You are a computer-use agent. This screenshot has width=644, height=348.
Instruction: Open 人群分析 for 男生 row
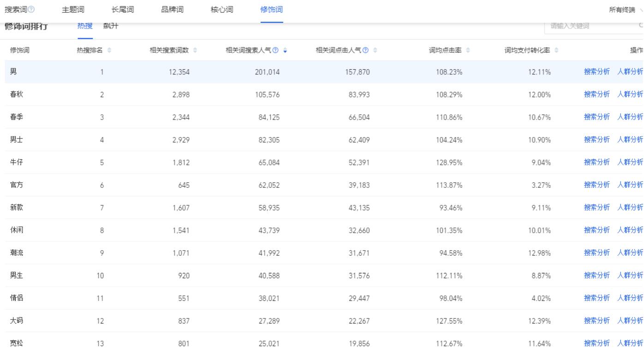(630, 275)
